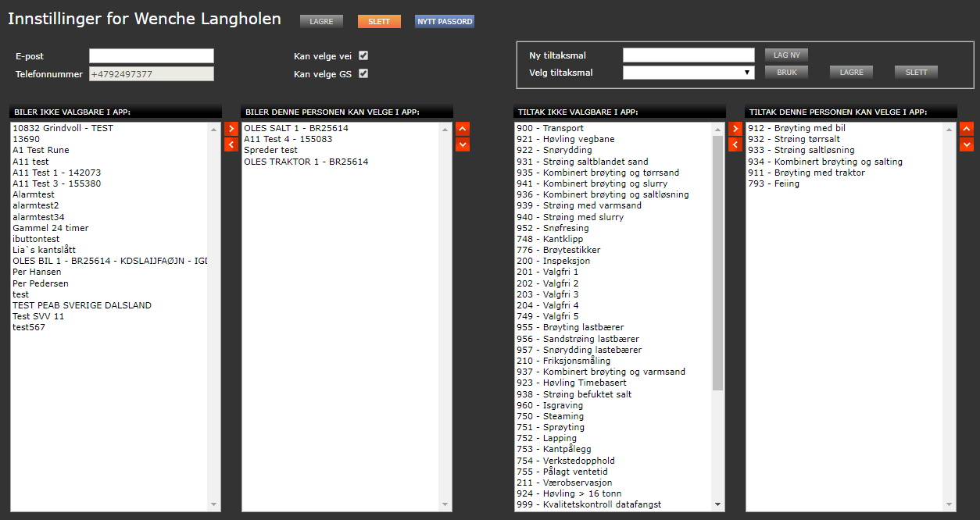Select 'Spreder test' selectable vehicle
The image size is (980, 520).
(341, 150)
